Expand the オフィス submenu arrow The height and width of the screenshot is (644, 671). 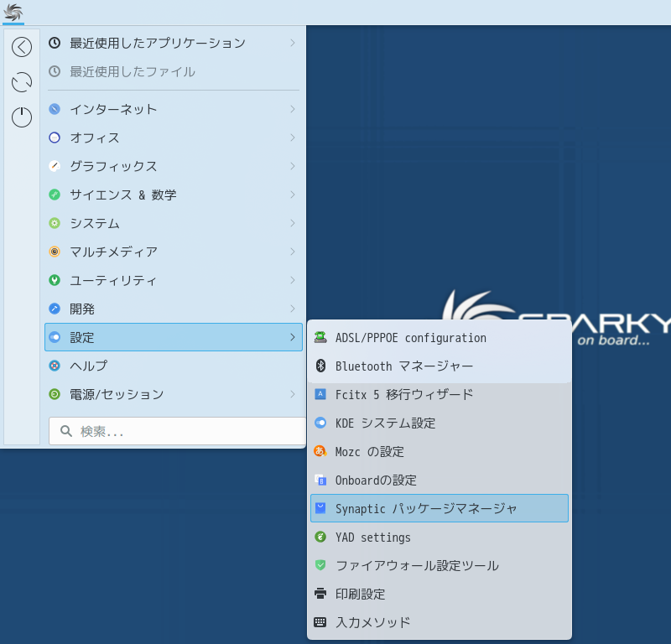pos(293,138)
